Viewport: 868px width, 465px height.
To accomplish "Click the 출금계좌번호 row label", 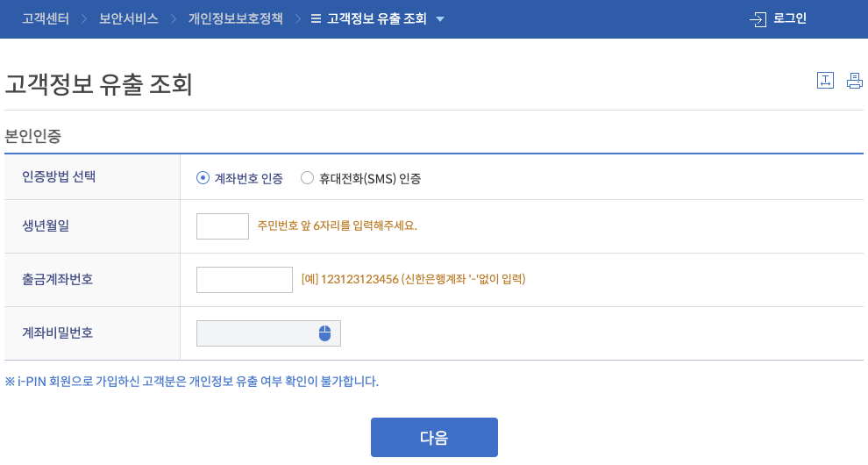I will pyautogui.click(x=58, y=279).
